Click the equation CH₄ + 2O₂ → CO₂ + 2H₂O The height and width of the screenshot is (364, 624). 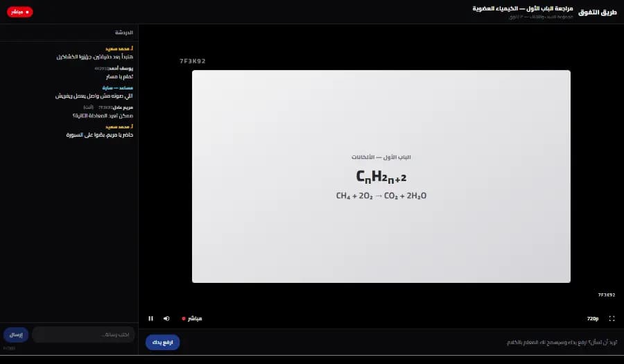point(381,196)
